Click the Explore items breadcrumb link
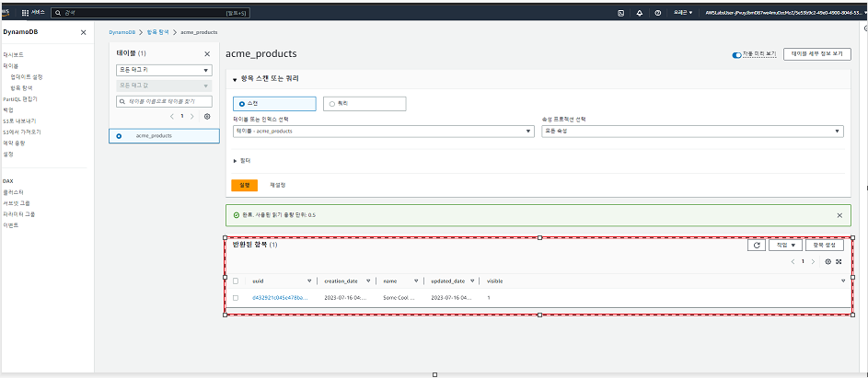 (157, 33)
